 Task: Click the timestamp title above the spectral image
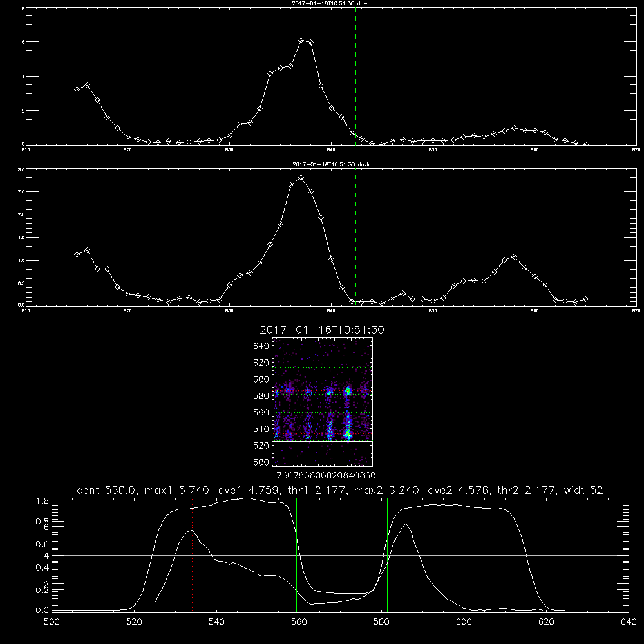pyautogui.click(x=321, y=330)
